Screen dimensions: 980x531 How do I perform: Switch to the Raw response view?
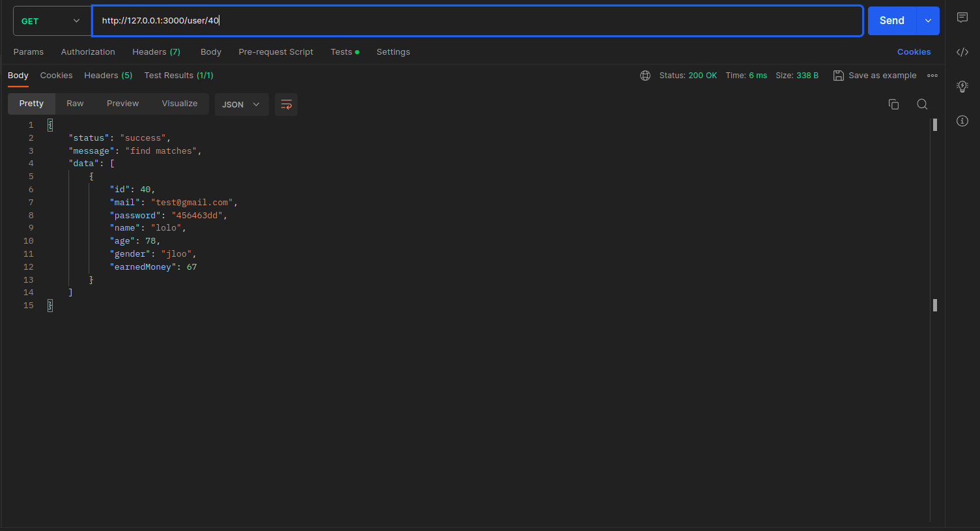[74, 104]
